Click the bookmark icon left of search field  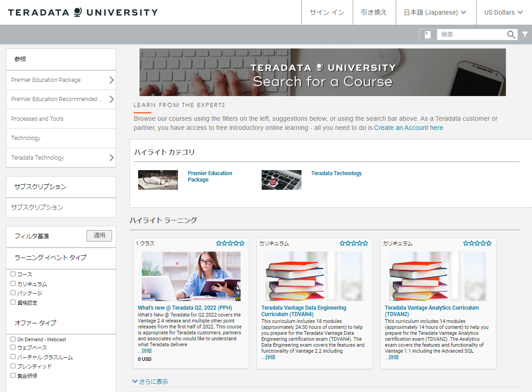[x=428, y=34]
